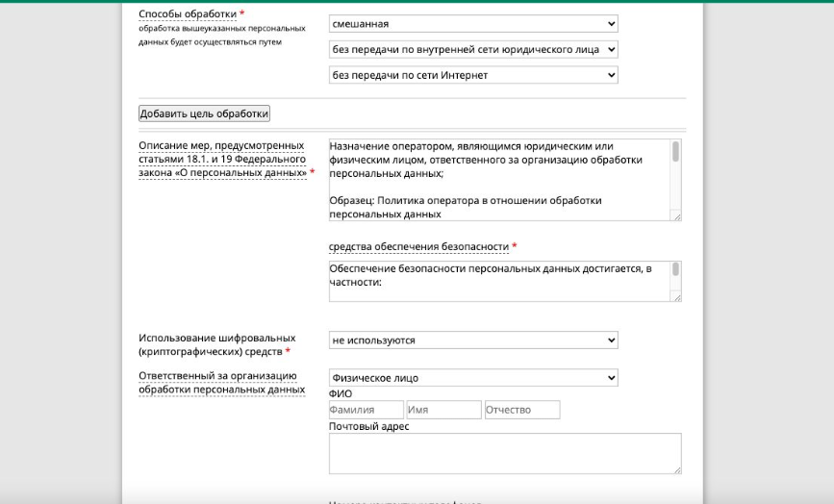Focus the 'Фамилия' input field

pos(366,410)
